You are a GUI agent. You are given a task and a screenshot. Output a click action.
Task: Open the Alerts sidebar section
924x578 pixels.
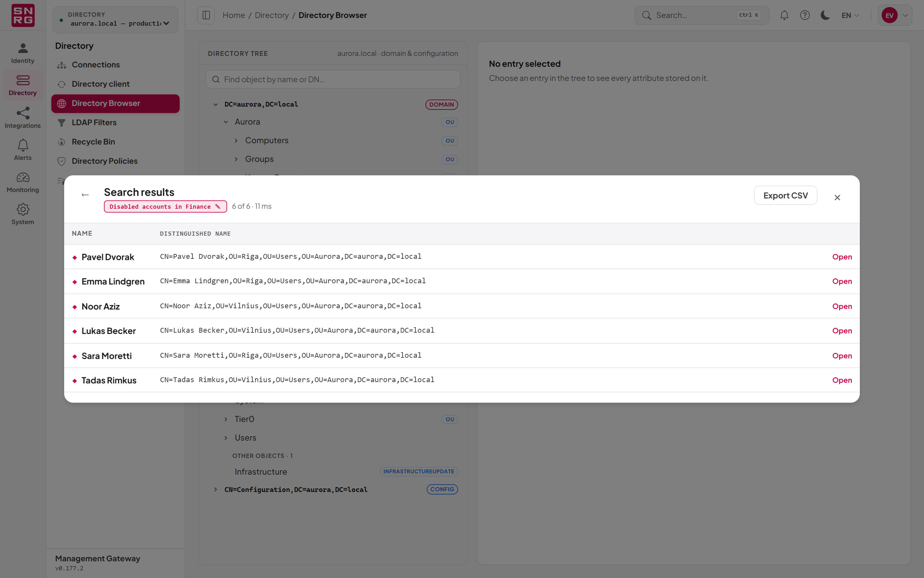pyautogui.click(x=22, y=150)
